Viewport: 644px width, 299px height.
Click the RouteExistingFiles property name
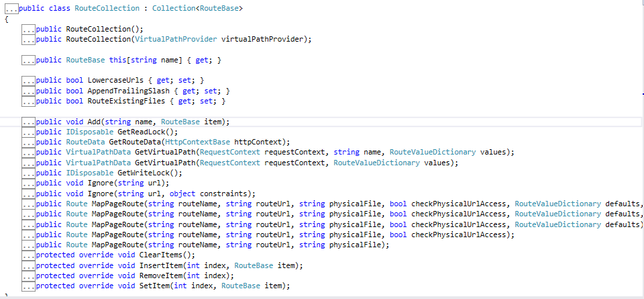pos(127,101)
